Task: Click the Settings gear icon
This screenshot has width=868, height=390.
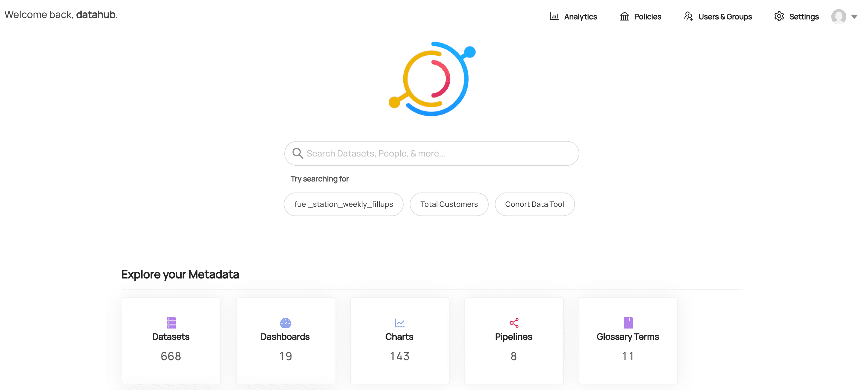Action: (x=779, y=16)
